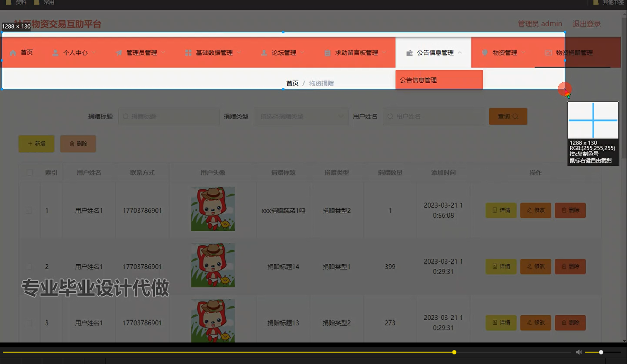Screen dimensions: 627x364
Task: Click search icon in 捐赠标题 field
Action: pyautogui.click(x=126, y=117)
